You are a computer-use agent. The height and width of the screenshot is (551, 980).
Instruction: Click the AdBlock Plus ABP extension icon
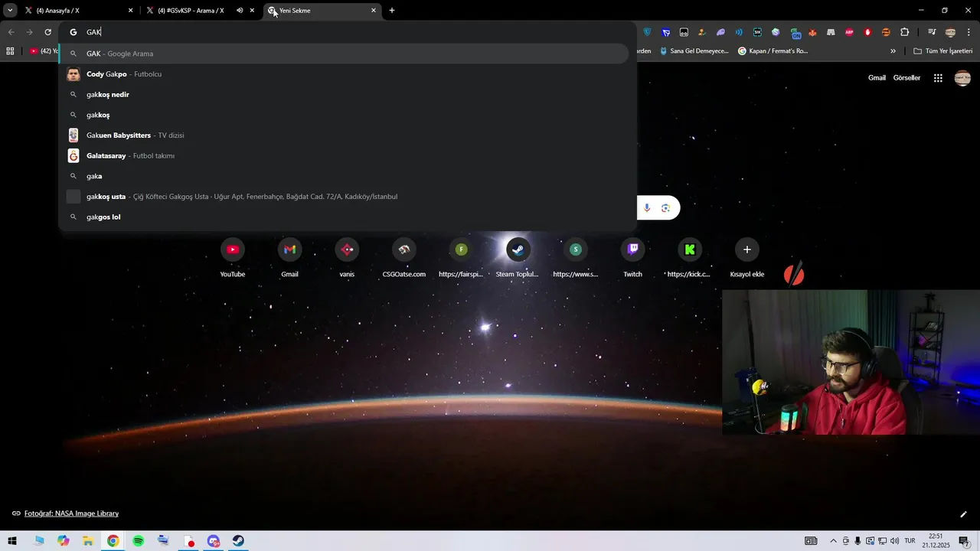[x=849, y=32]
